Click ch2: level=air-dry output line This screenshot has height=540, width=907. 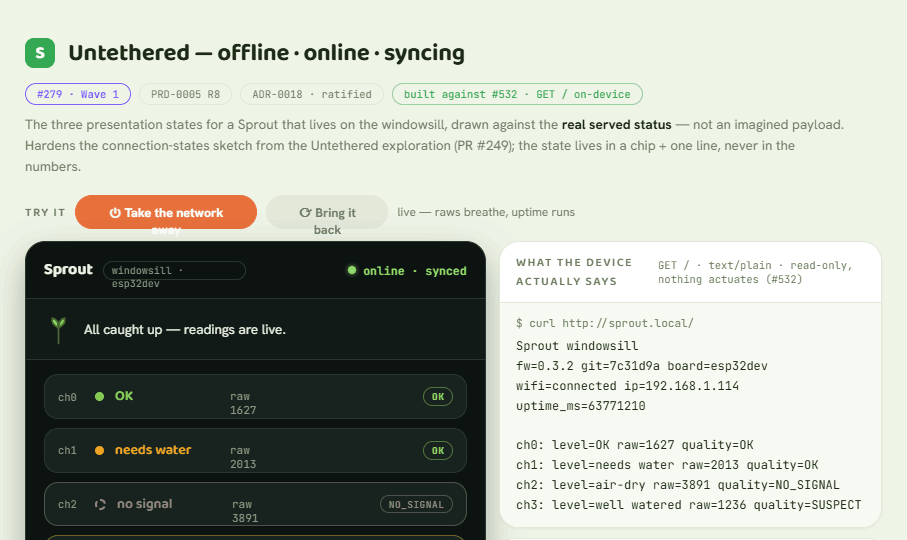click(677, 484)
